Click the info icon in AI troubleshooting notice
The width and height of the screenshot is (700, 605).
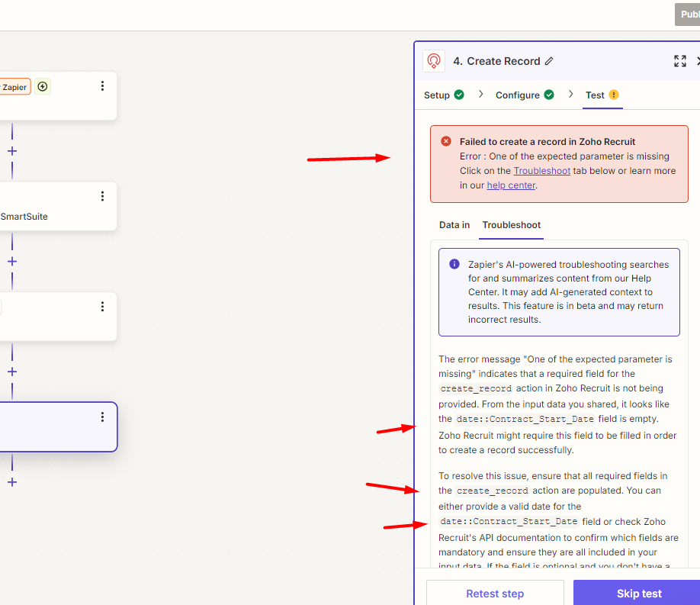[x=454, y=264]
